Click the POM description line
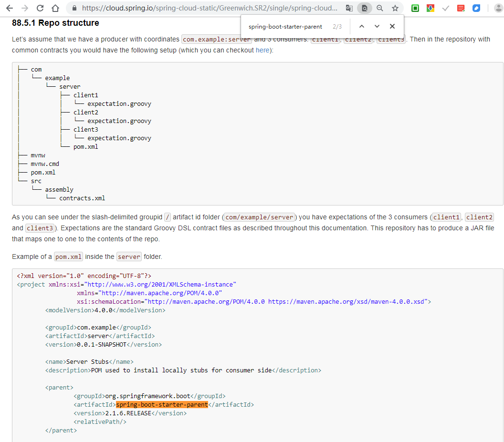This screenshot has height=442, width=504. click(x=183, y=370)
